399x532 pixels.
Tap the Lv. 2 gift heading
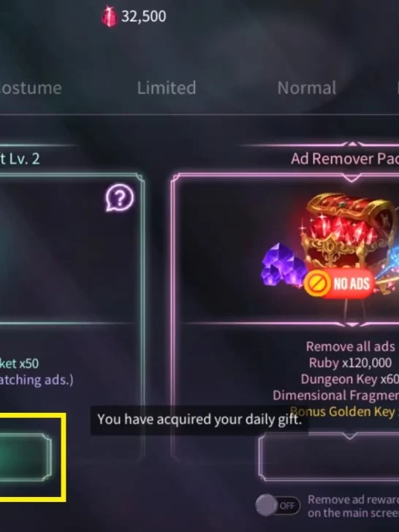point(20,159)
